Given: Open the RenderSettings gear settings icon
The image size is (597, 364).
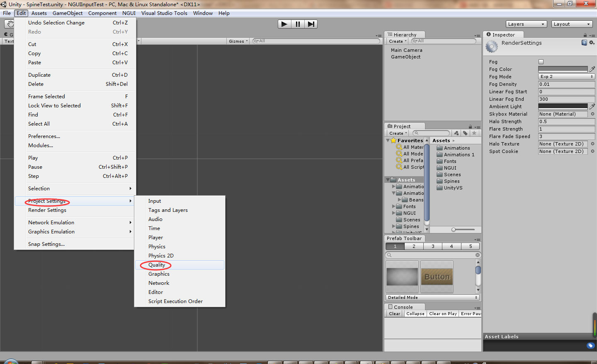Looking at the screenshot, I should point(592,42).
